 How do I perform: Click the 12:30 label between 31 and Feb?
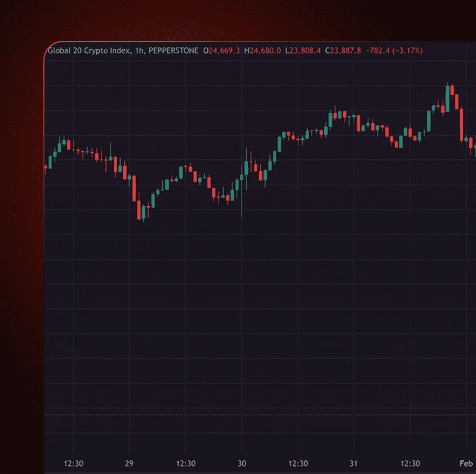(411, 463)
